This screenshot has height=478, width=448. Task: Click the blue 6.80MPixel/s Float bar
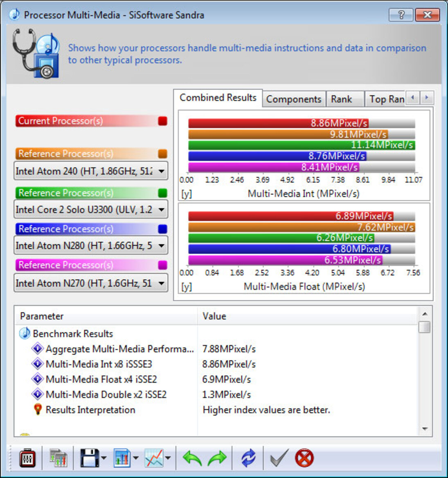(289, 249)
